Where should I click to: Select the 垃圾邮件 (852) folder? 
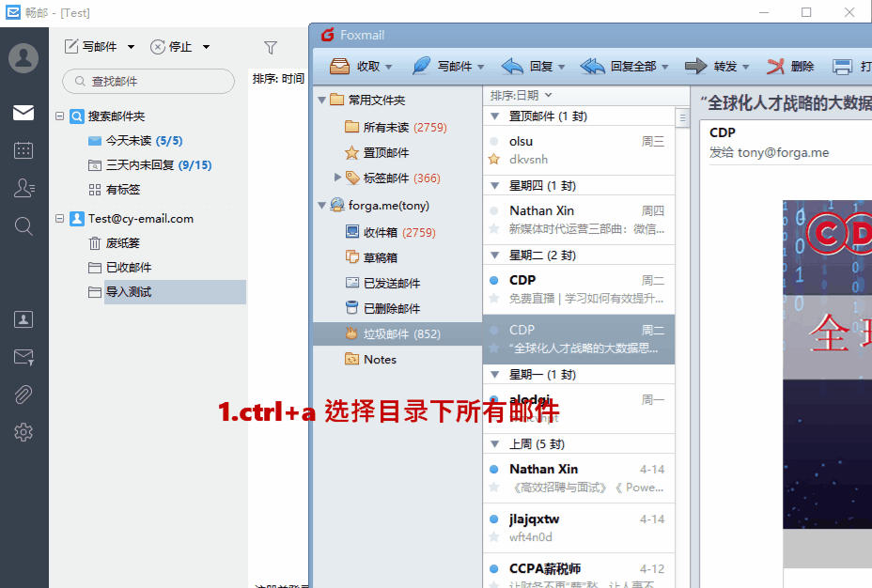tap(397, 334)
